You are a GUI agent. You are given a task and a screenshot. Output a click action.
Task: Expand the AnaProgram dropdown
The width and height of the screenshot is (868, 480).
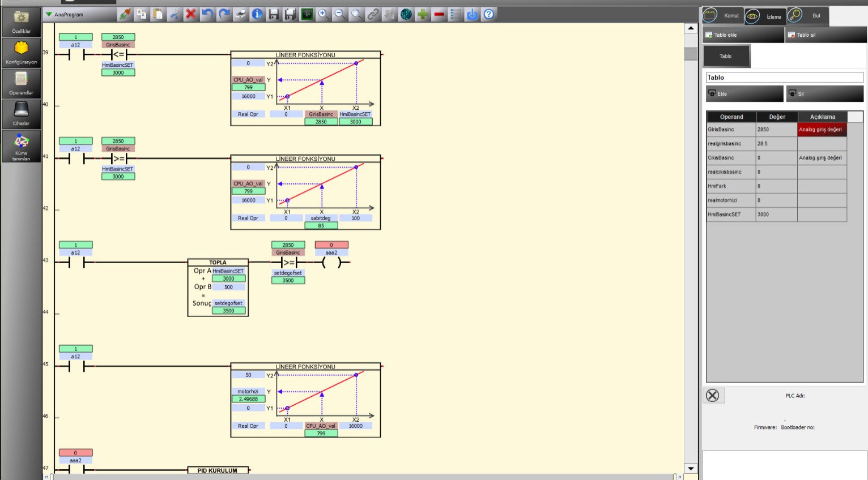[49, 14]
